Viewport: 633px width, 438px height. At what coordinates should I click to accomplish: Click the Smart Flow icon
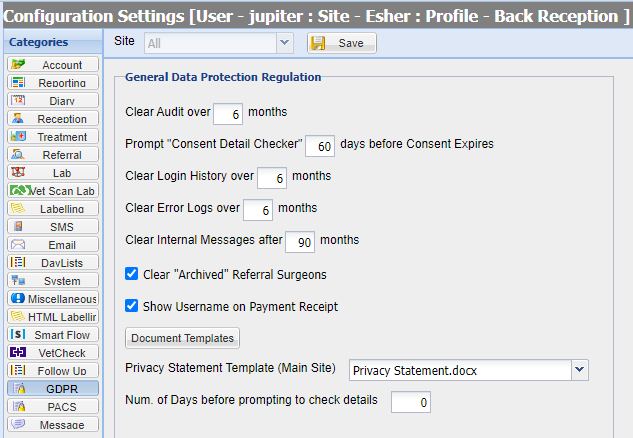[17, 334]
